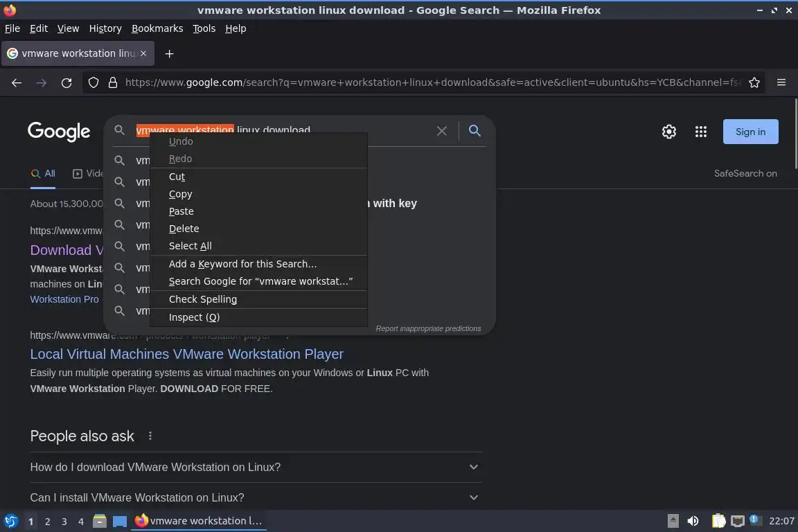View site security via the padlock icon

click(x=113, y=82)
